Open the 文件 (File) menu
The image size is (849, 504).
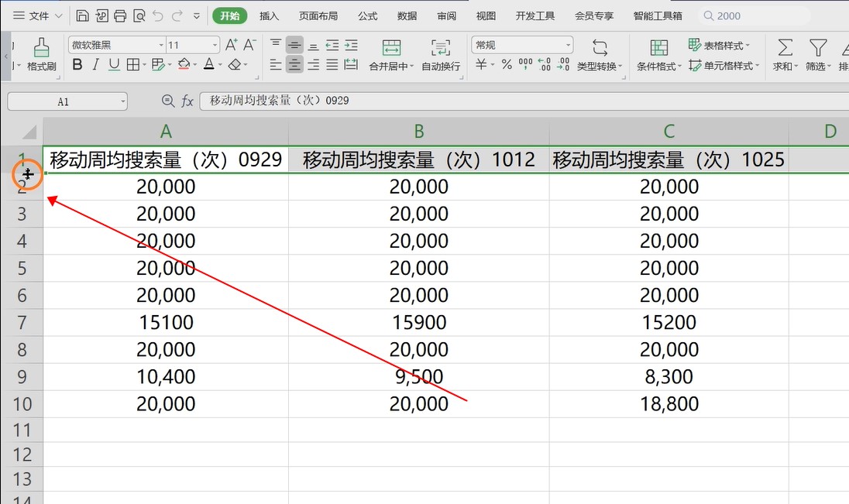point(31,15)
